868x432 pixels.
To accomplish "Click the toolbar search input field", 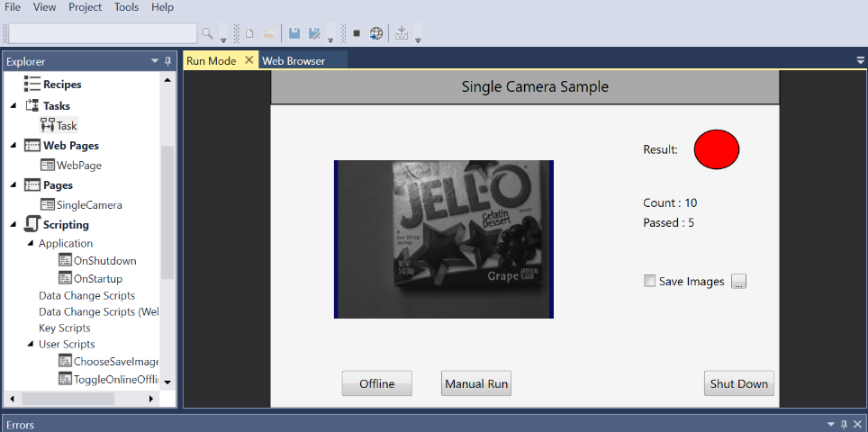I will click(x=102, y=33).
